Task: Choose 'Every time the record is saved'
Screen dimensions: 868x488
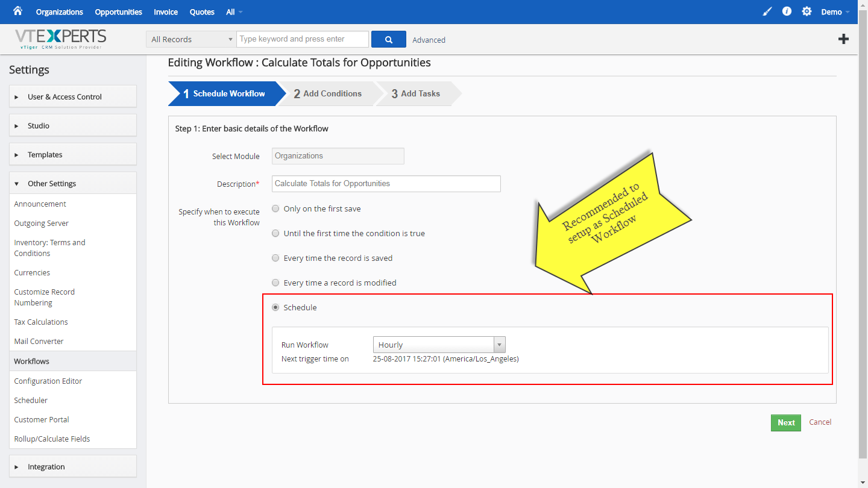Action: 275,258
